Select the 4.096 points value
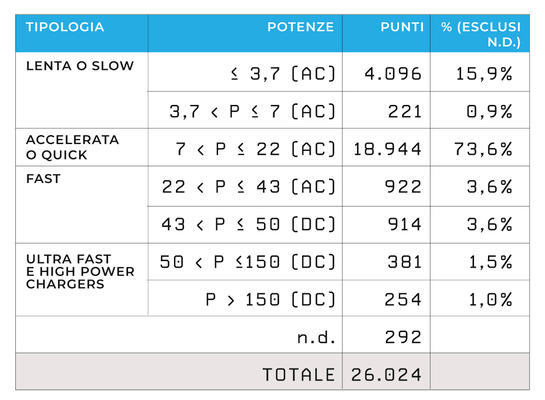This screenshot has width=545, height=400. coord(393,74)
